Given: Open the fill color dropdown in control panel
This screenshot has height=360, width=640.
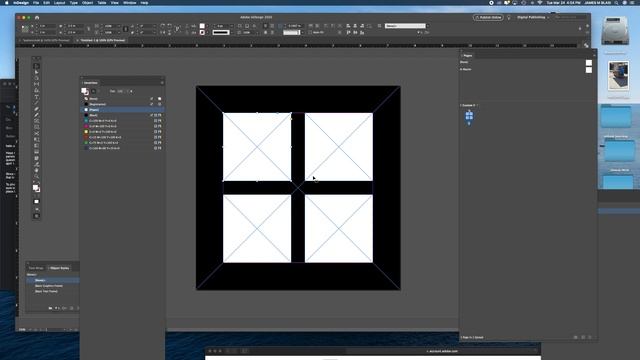Looking at the screenshot, I should pos(207,26).
